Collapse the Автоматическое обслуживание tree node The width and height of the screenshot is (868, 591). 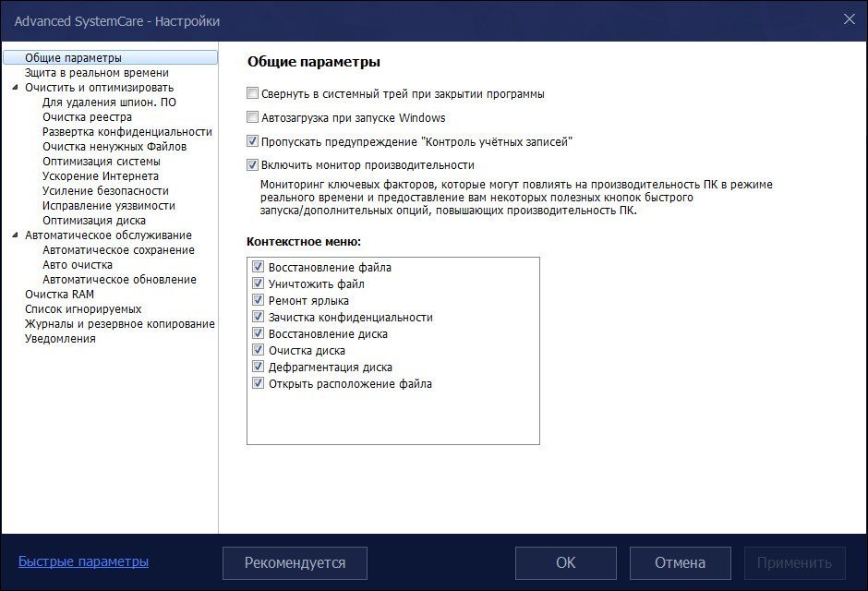[16, 235]
